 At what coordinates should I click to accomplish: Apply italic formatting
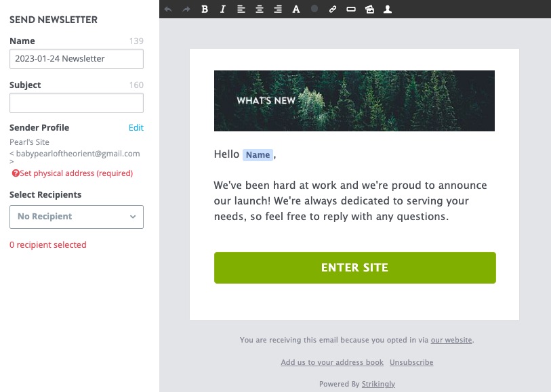click(222, 9)
